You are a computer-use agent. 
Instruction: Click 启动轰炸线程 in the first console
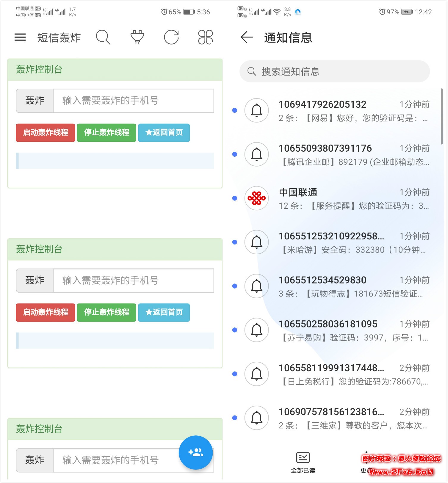46,133
